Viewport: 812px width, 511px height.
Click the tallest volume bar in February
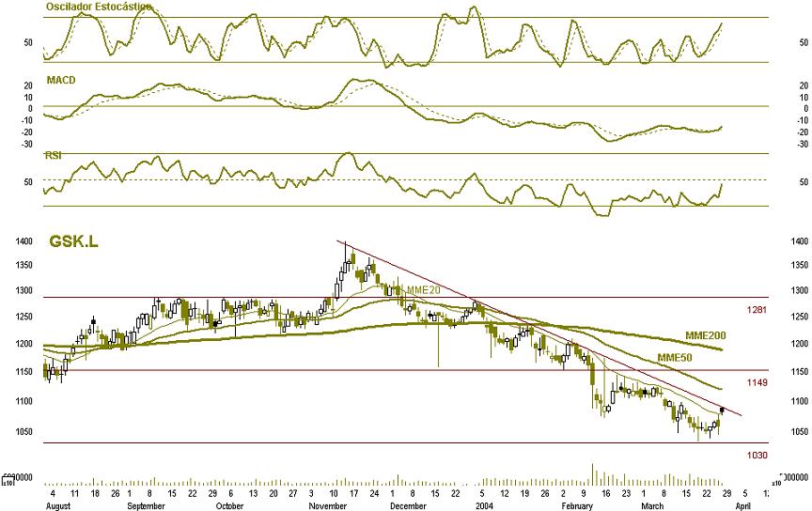tap(592, 474)
